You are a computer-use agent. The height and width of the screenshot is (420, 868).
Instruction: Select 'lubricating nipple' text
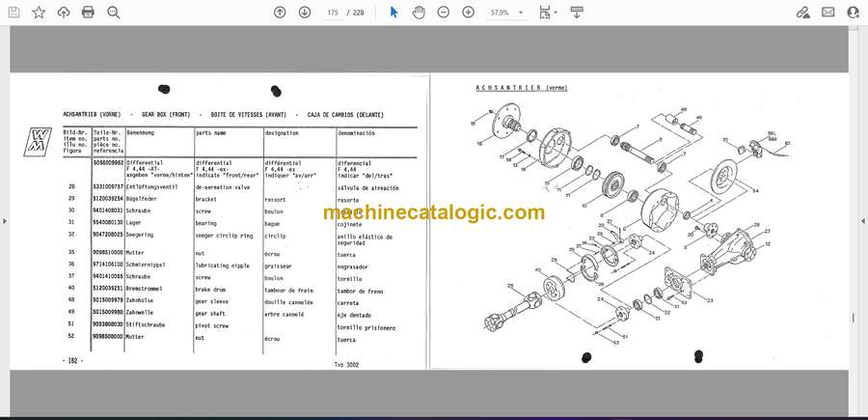[x=223, y=266]
